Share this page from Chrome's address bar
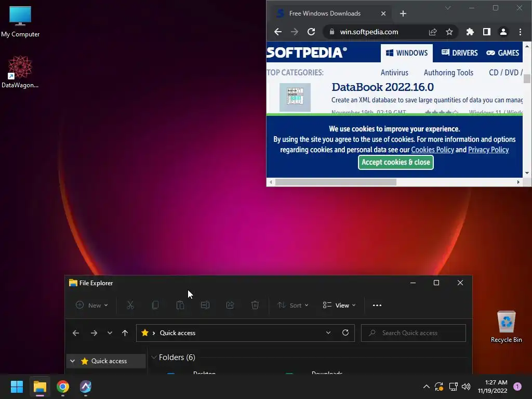Image resolution: width=532 pixels, height=399 pixels. [433, 32]
